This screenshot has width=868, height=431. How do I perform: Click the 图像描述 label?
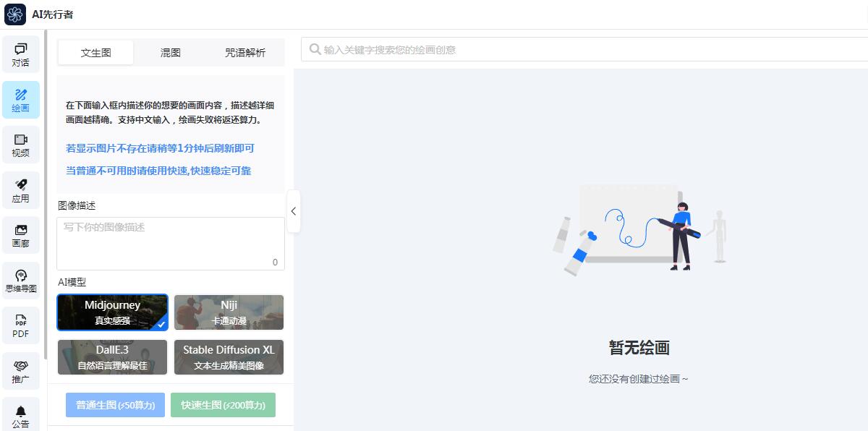click(77, 205)
